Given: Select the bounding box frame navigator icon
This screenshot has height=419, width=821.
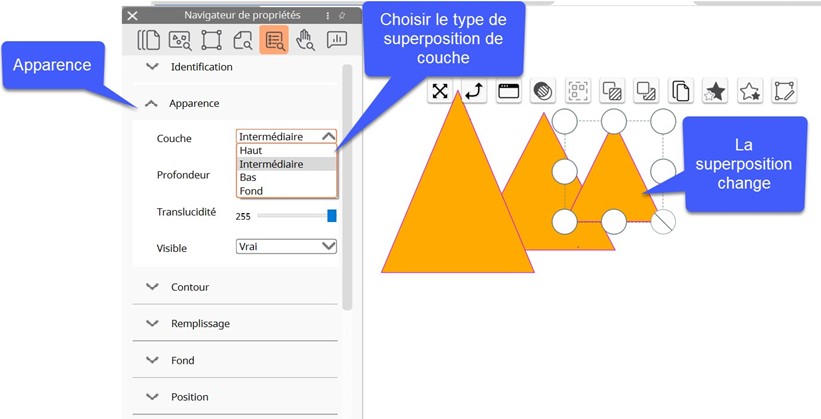Looking at the screenshot, I should pos(211,40).
